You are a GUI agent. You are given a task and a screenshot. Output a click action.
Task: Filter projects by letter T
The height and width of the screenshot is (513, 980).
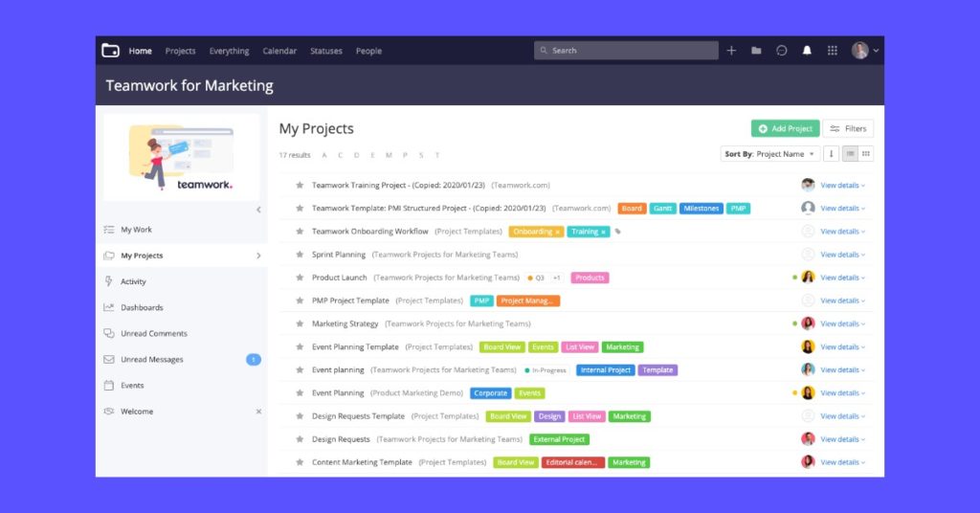[436, 155]
